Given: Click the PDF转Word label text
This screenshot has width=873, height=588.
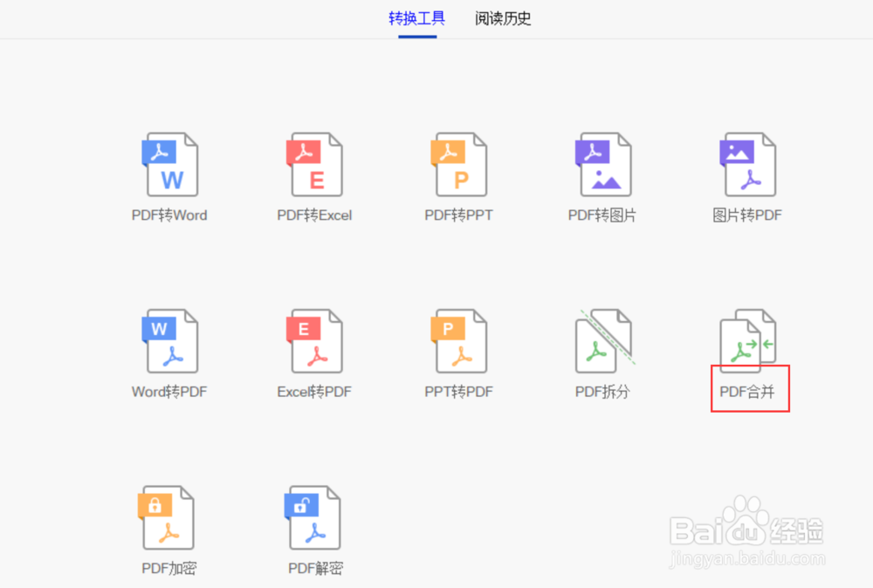Looking at the screenshot, I should (x=169, y=215).
